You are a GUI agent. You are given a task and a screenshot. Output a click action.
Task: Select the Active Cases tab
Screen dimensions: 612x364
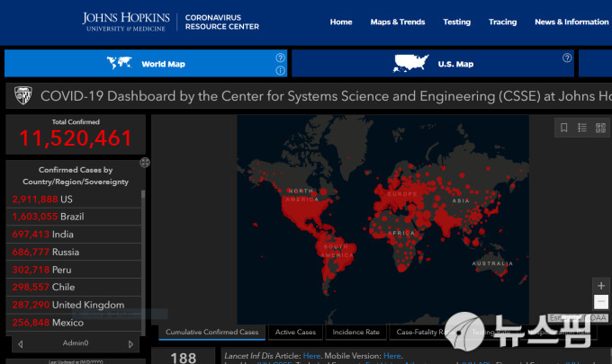click(x=295, y=332)
